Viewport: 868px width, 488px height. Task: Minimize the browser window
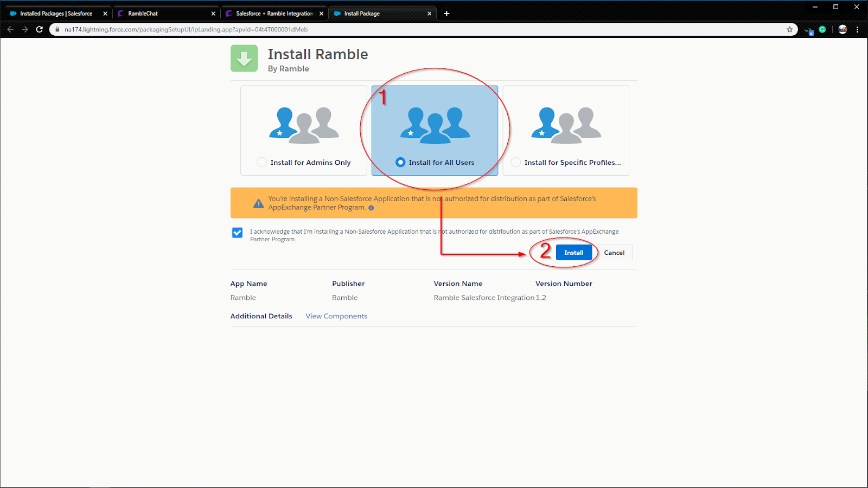(x=815, y=7)
